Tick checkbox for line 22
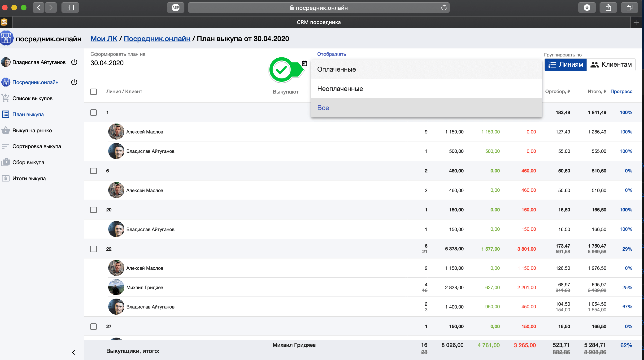Image resolution: width=644 pixels, height=360 pixels. [x=93, y=249]
